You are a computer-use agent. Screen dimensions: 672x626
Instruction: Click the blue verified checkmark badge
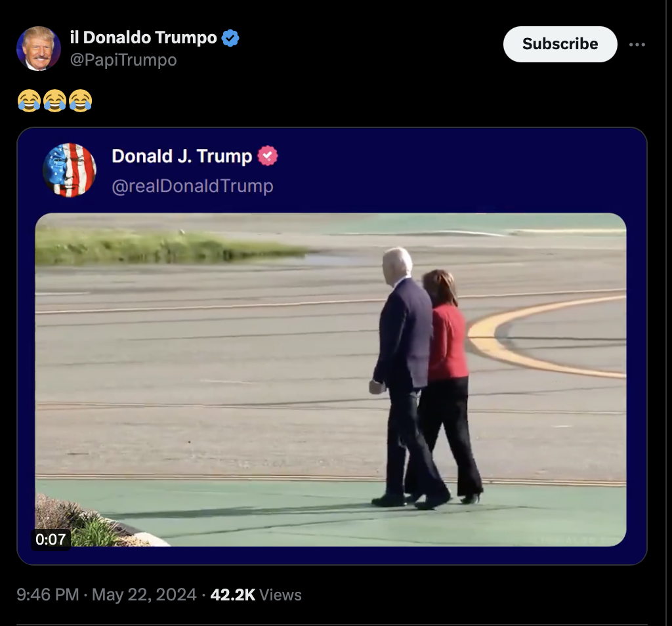[x=230, y=38]
